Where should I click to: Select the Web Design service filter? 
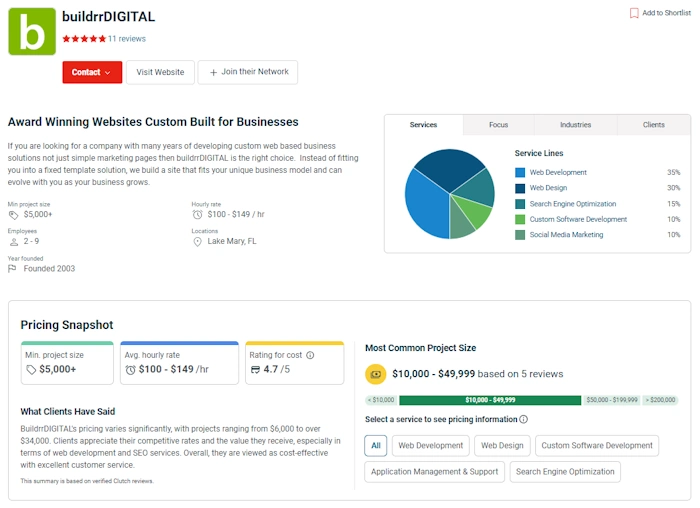pos(502,446)
